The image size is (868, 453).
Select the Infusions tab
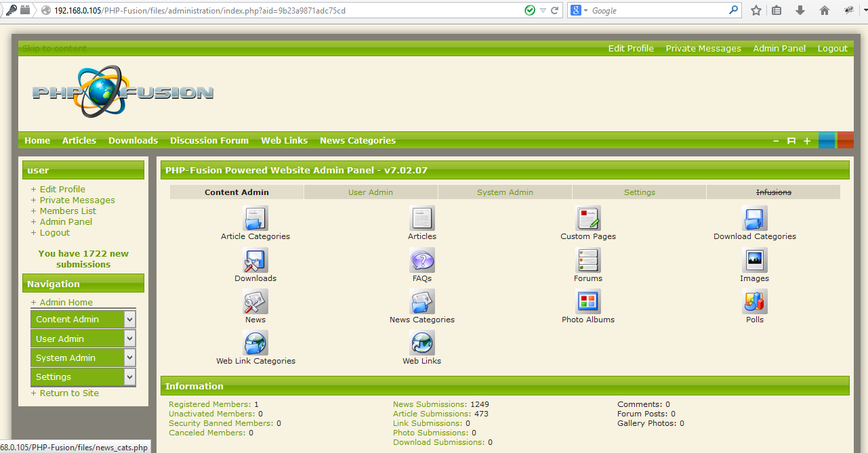774,192
